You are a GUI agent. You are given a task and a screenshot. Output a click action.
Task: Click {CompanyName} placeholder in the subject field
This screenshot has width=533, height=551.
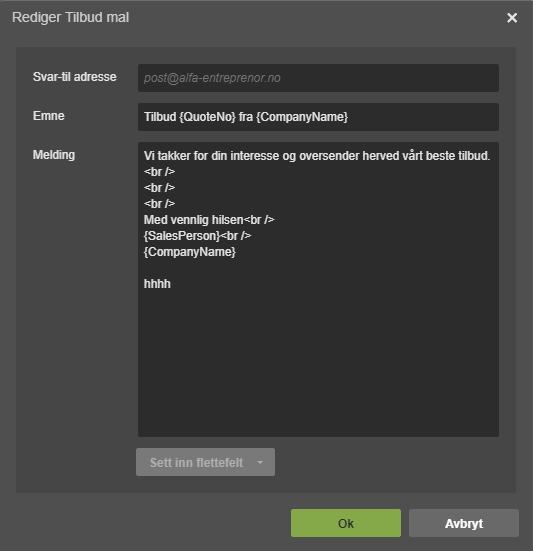pyautogui.click(x=302, y=117)
